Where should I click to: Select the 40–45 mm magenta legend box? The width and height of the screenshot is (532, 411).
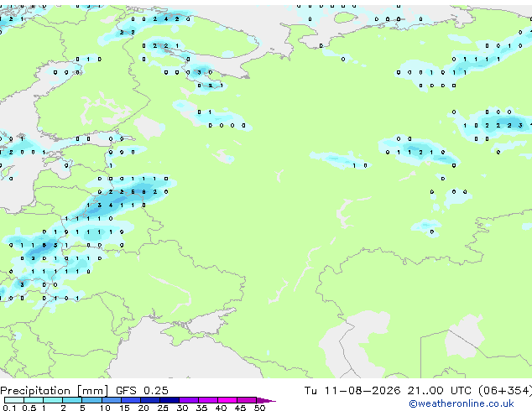[227, 400]
